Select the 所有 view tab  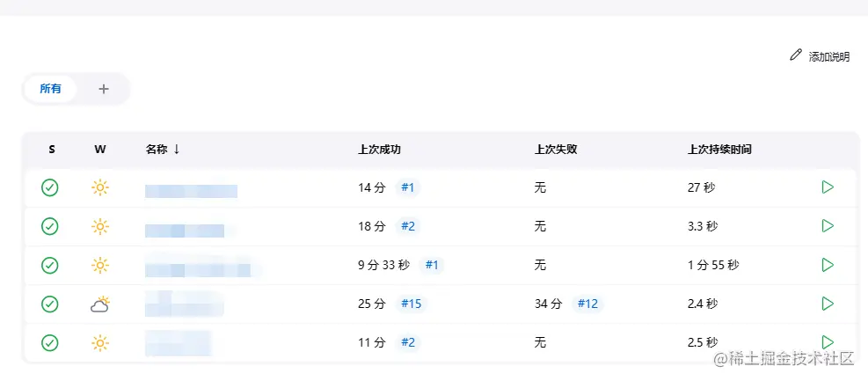click(51, 89)
